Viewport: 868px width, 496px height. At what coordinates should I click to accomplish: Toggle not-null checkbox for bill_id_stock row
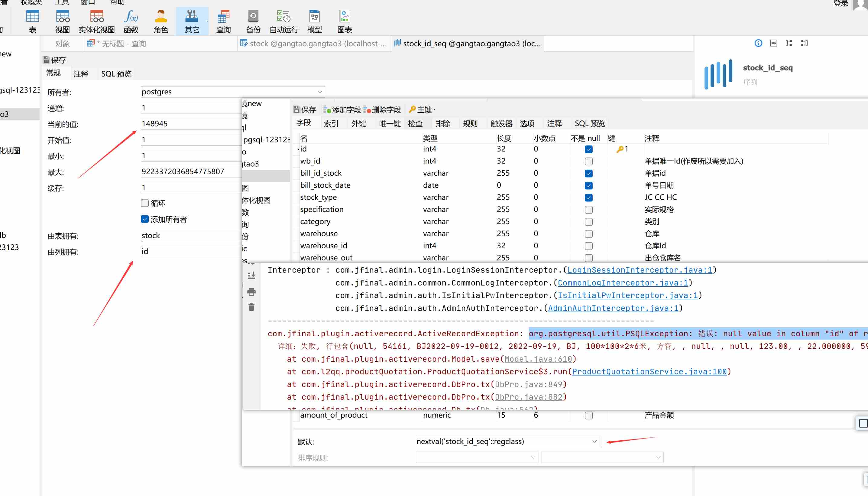tap(588, 173)
